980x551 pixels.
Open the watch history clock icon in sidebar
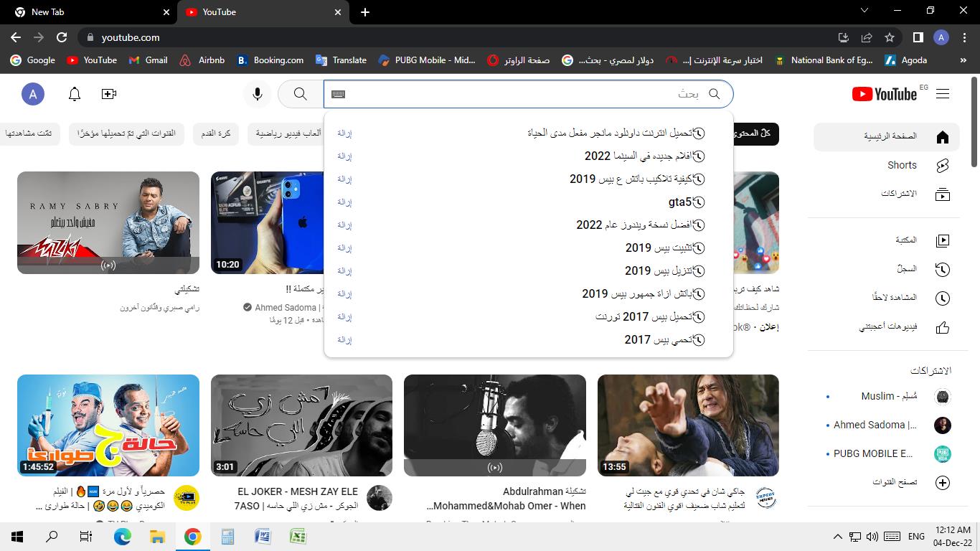pyautogui.click(x=942, y=269)
